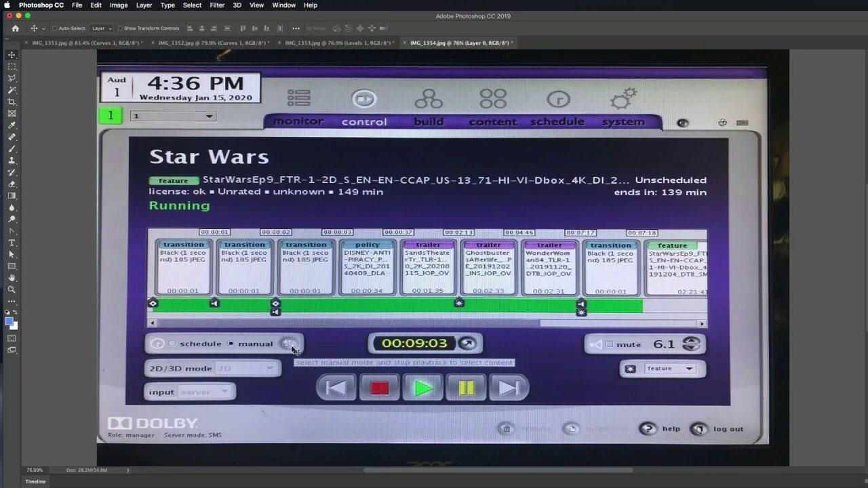Open the feature macro dropdown
Image resolution: width=868 pixels, height=488 pixels.
670,369
